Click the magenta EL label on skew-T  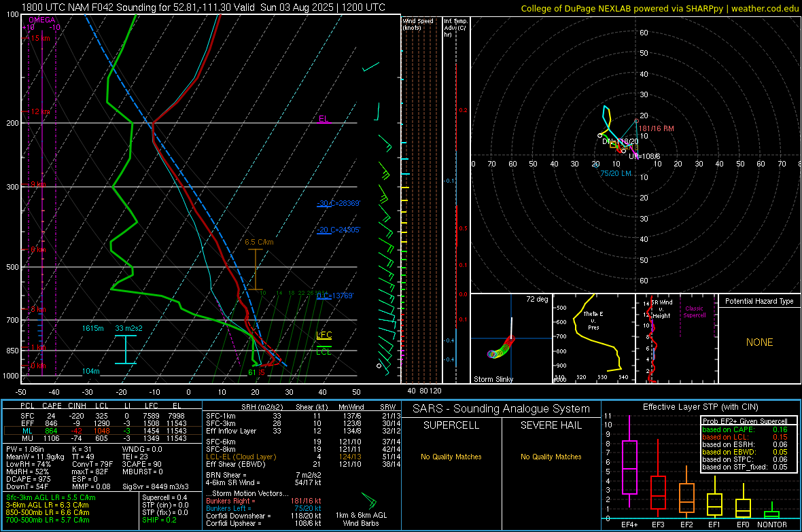pos(324,119)
